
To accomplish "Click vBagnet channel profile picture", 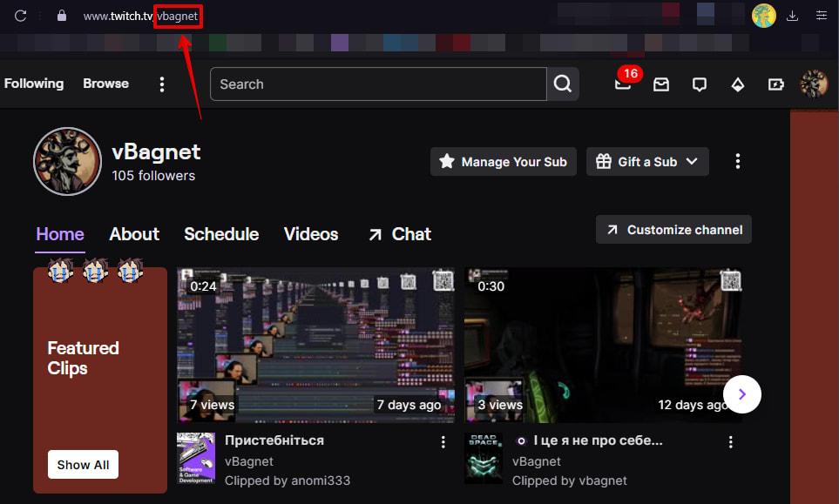I will 67,161.
